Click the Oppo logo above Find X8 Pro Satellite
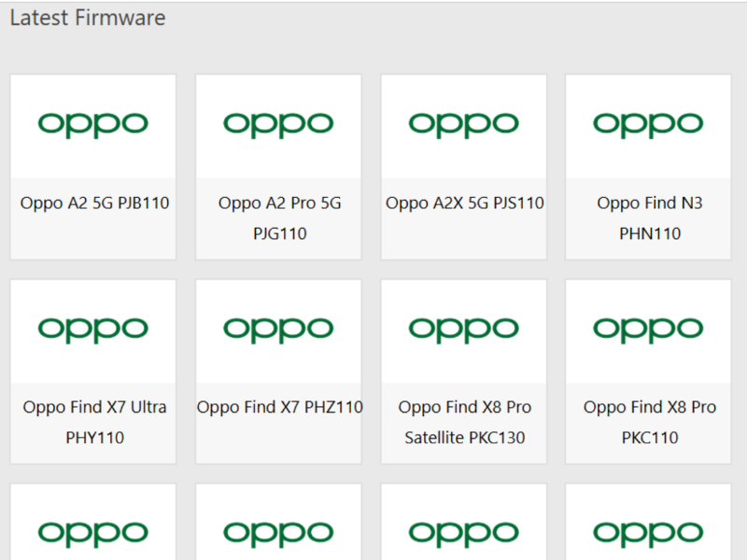Viewport: 747px width, 560px height. (x=464, y=329)
